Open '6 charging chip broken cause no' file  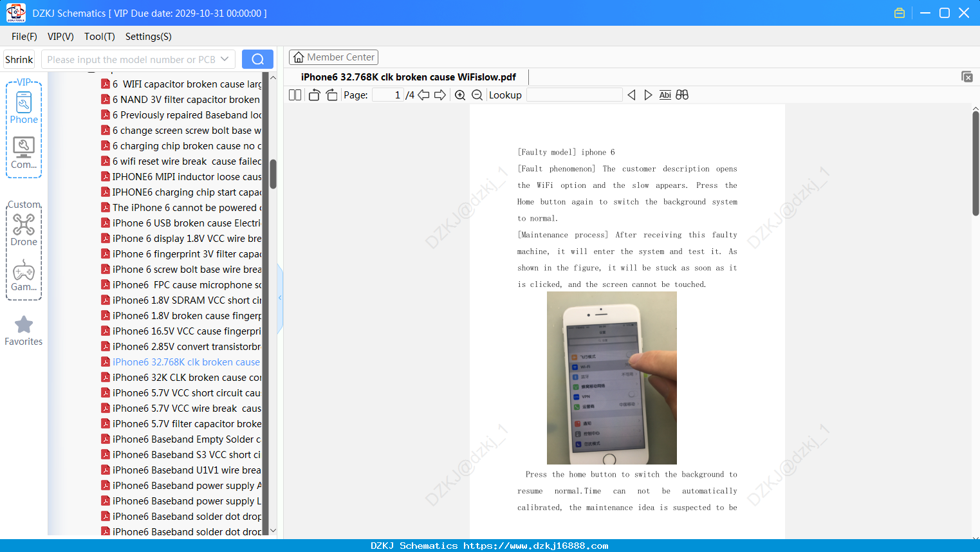pos(181,146)
